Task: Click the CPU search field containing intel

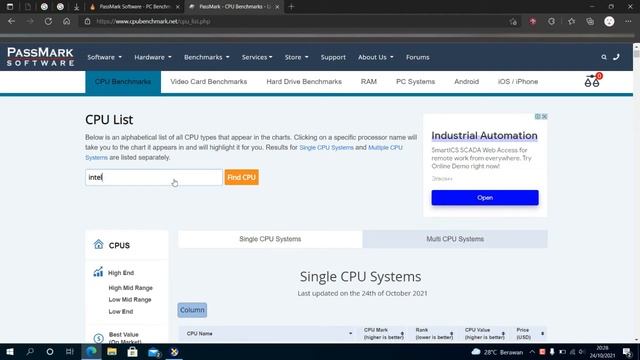Action: (154, 177)
